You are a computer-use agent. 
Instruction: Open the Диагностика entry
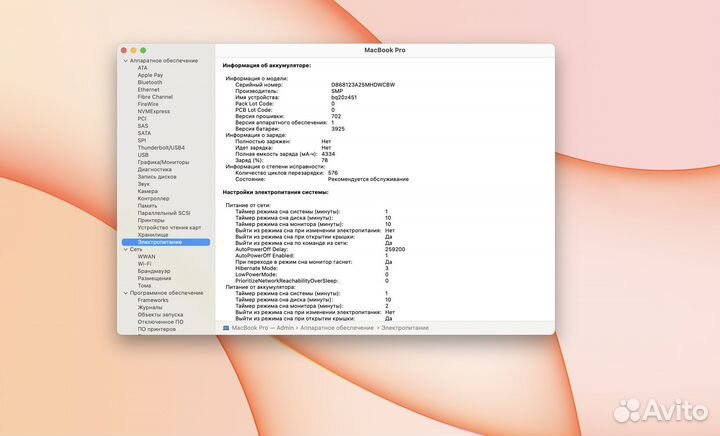[x=154, y=169]
